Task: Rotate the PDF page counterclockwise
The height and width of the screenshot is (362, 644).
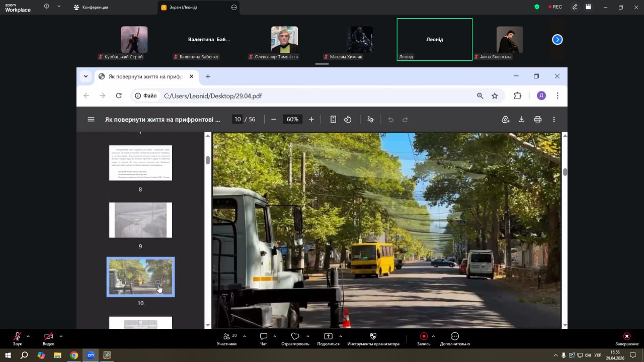Action: (348, 119)
